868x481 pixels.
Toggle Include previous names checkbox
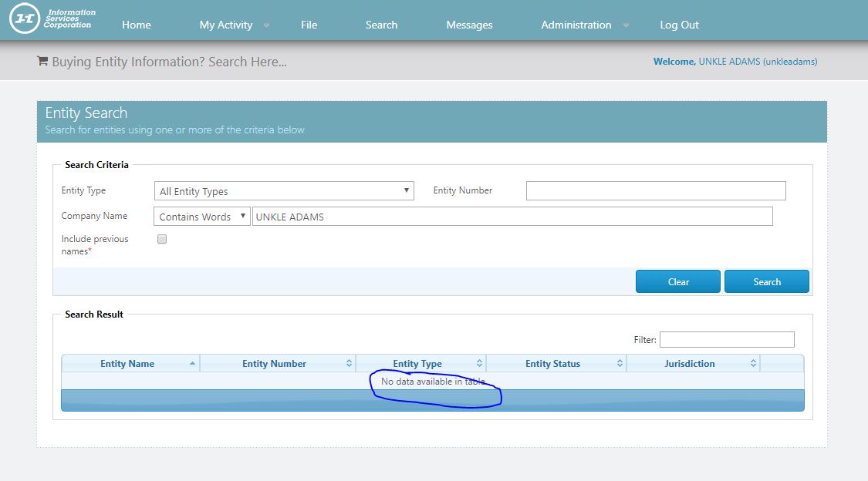pyautogui.click(x=162, y=239)
